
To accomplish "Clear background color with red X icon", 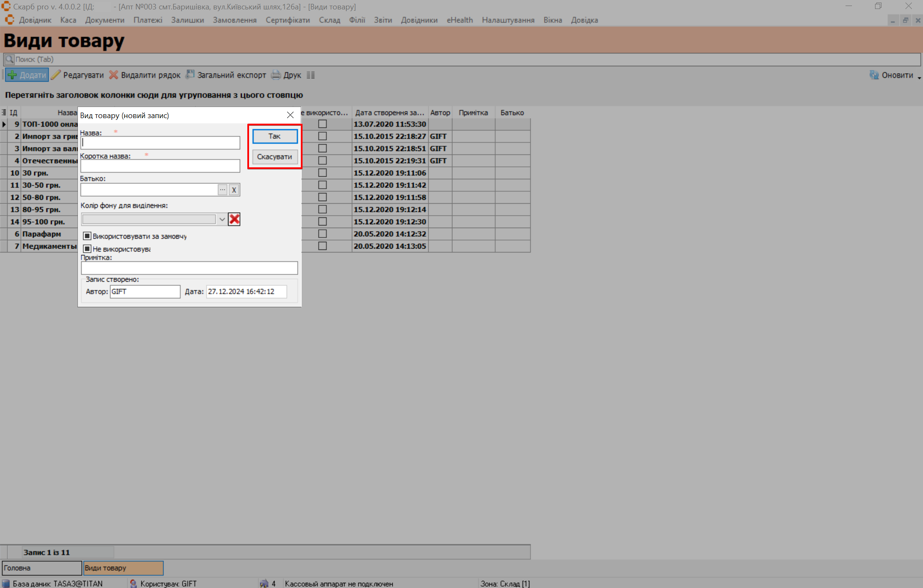I will pyautogui.click(x=234, y=219).
